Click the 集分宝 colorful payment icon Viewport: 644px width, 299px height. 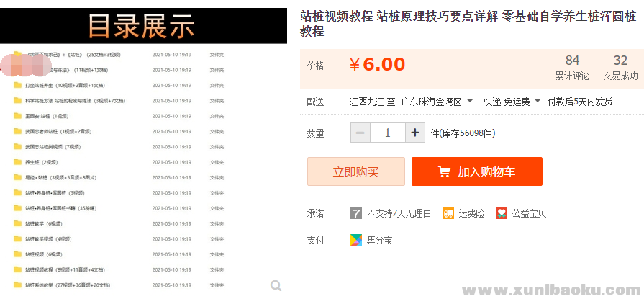[x=356, y=240]
